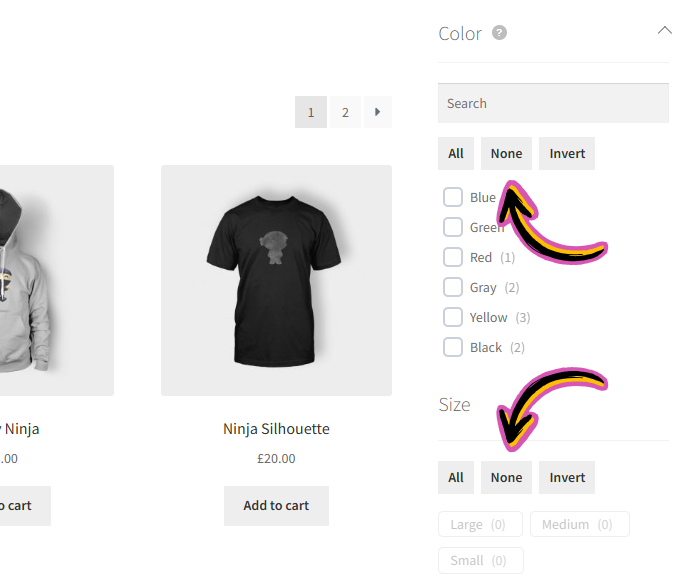Choose the Large size option
The height and width of the screenshot is (579, 685).
pos(480,524)
